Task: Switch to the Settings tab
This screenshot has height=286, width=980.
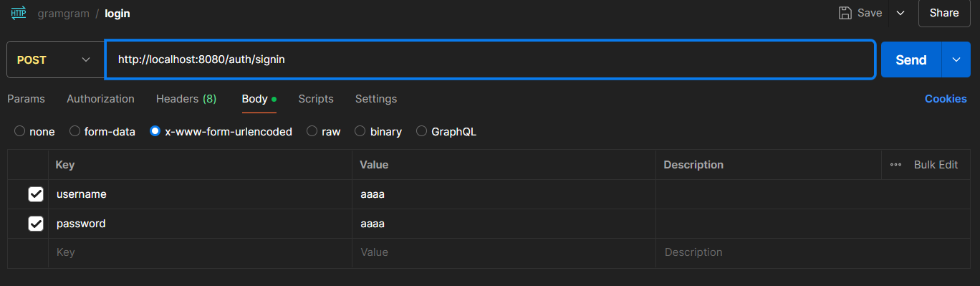Action: click(x=376, y=99)
